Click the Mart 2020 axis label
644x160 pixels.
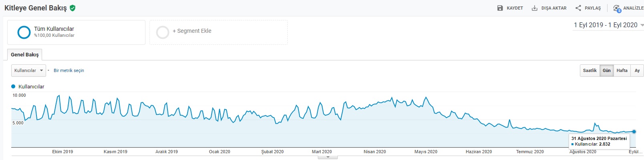322,152
